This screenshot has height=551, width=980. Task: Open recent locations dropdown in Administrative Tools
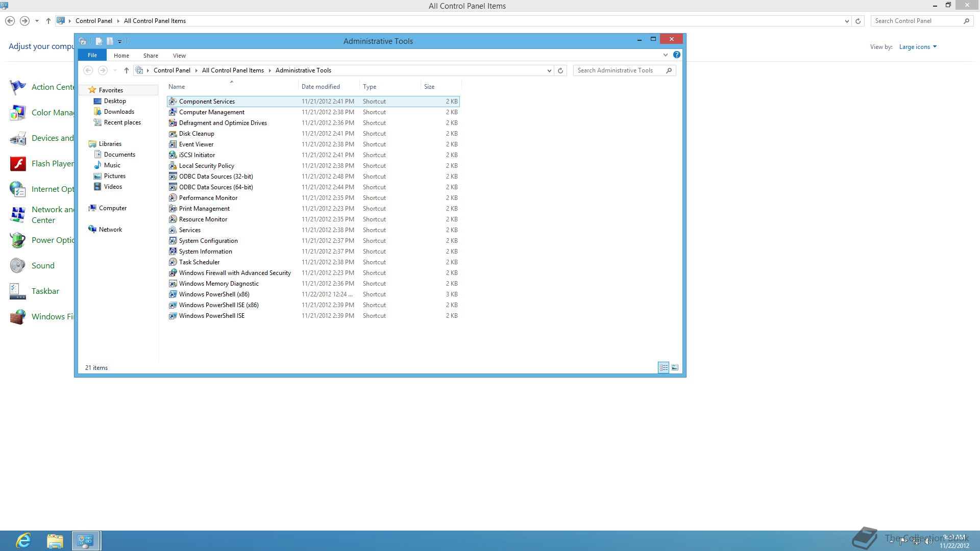click(115, 70)
